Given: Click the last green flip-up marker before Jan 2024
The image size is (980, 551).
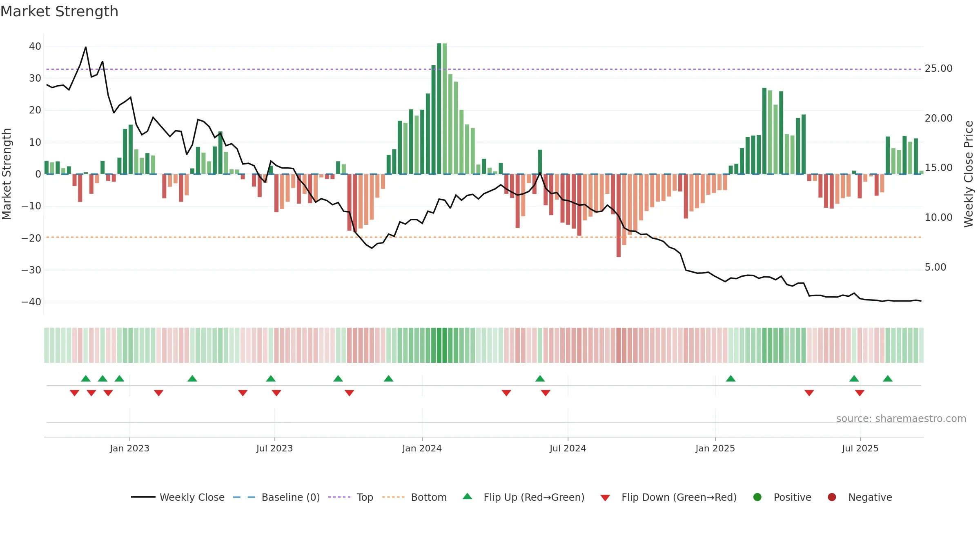Looking at the screenshot, I should click(x=389, y=379).
